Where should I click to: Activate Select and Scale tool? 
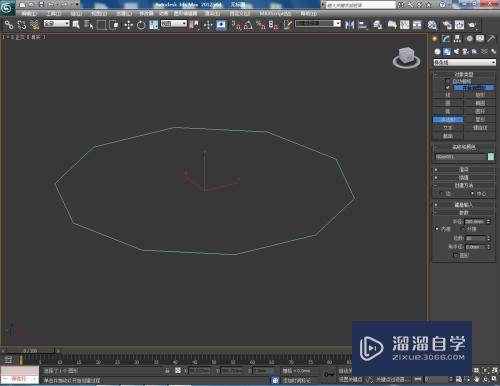coord(154,25)
